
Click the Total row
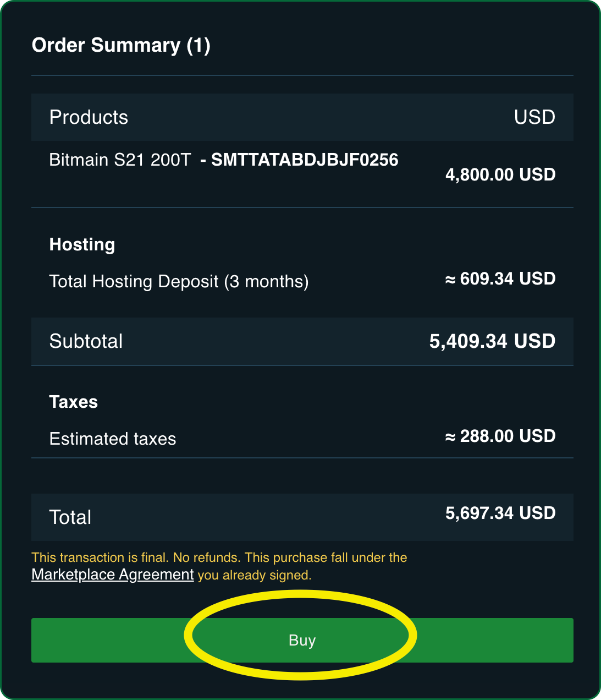pyautogui.click(x=70, y=517)
